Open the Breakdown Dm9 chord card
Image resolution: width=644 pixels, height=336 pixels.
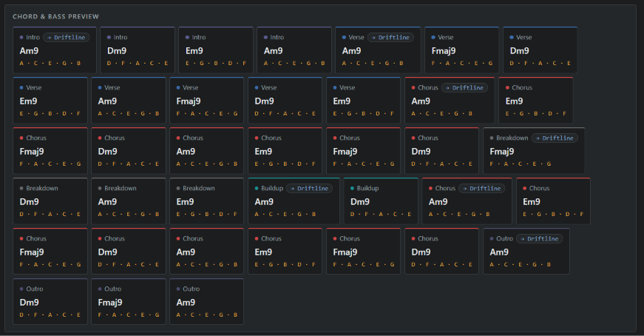pyautogui.click(x=50, y=201)
